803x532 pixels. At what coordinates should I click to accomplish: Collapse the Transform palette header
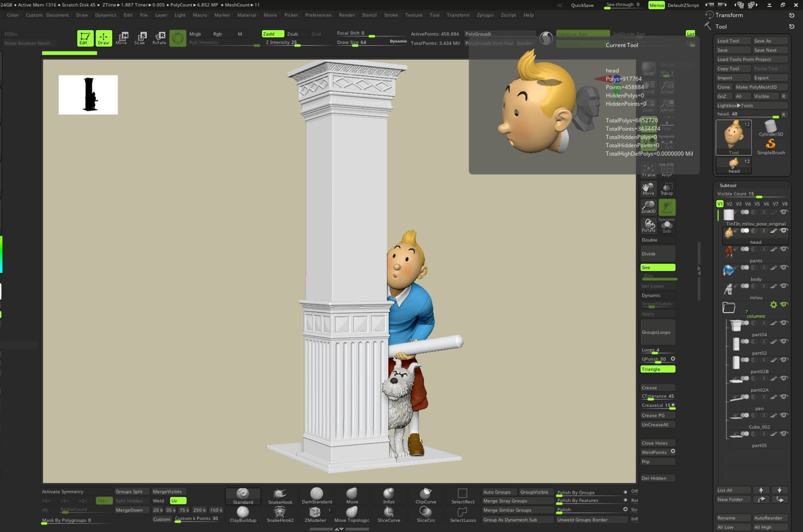pyautogui.click(x=729, y=15)
